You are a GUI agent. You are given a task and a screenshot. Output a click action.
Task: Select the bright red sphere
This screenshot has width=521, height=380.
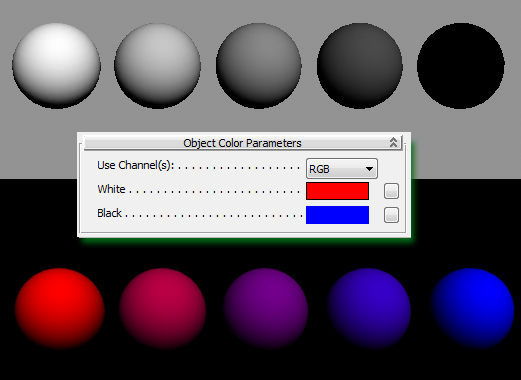pyautogui.click(x=60, y=308)
